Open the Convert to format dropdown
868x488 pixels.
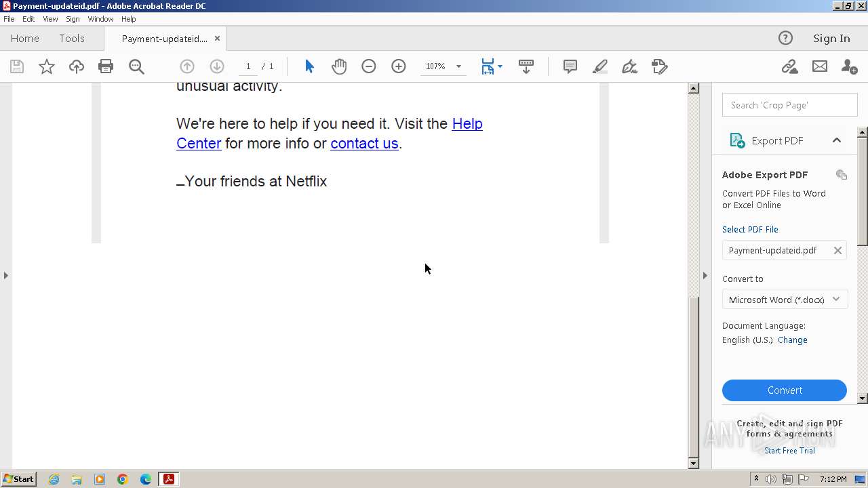[x=785, y=300]
